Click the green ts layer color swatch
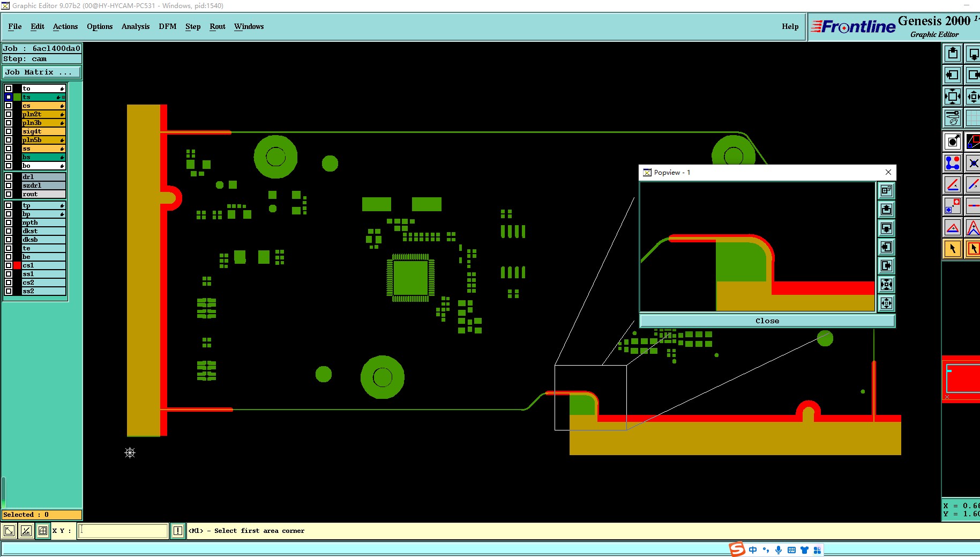980x557 pixels. pos(17,97)
